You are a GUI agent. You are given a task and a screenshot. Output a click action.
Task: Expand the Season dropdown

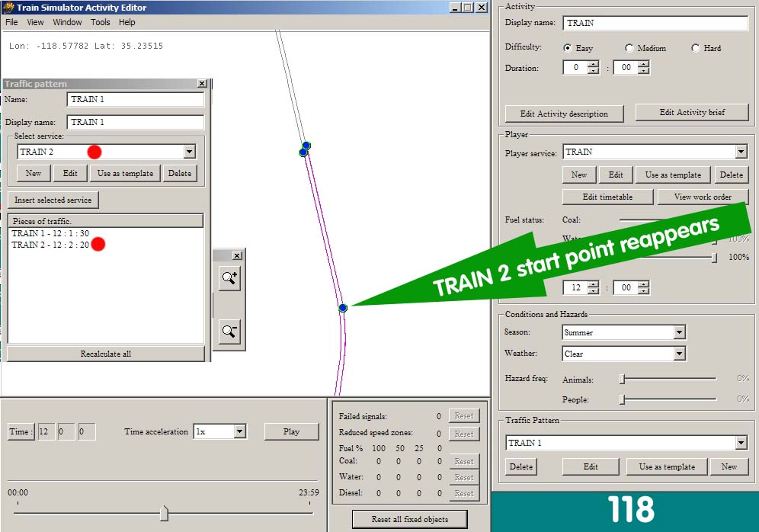click(680, 332)
